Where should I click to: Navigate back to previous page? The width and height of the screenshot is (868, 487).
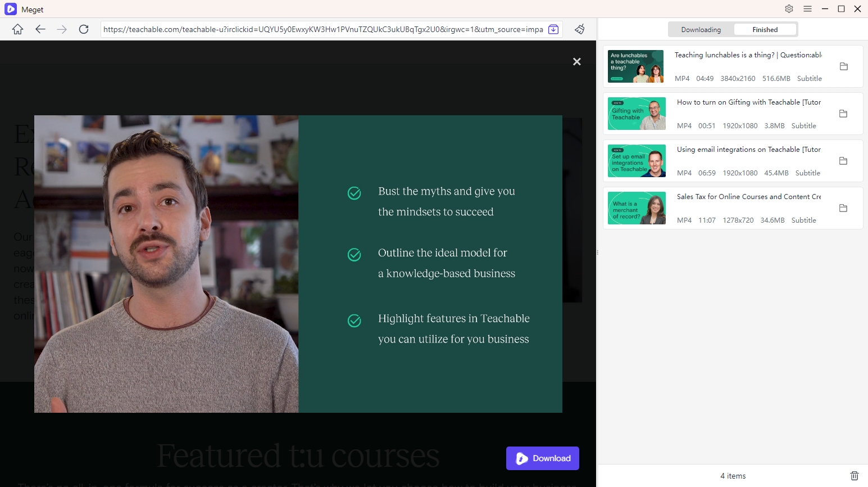(40, 29)
